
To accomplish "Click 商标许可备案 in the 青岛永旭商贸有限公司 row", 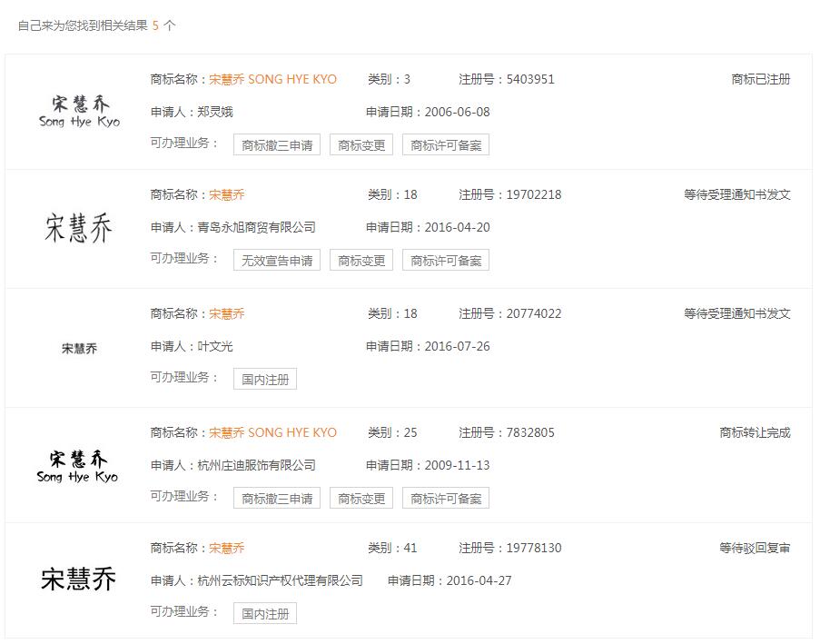I will 446,260.
